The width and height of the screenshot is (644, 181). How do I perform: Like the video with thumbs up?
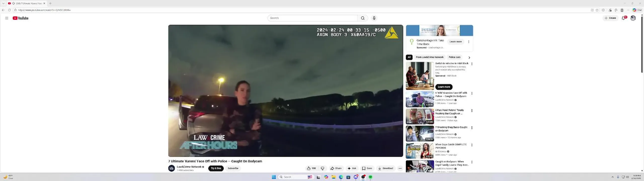click(x=311, y=168)
